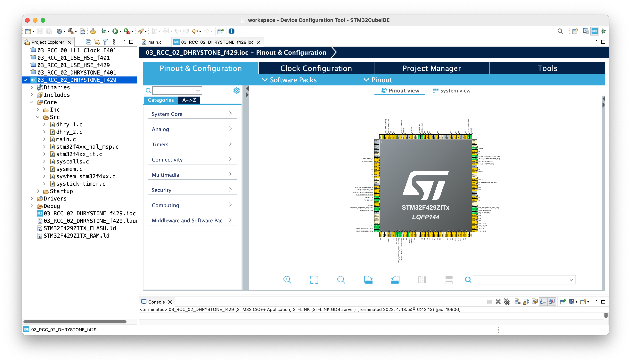Zoom in on the chip pinout
Screen dimensions: 631x364
click(x=287, y=280)
